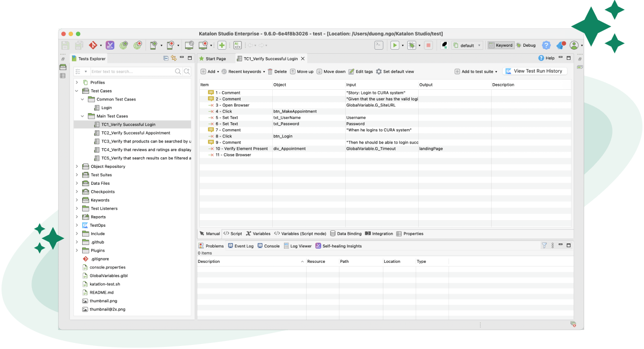
Task: Click the Spy Mobile device icon
Action: tap(154, 45)
